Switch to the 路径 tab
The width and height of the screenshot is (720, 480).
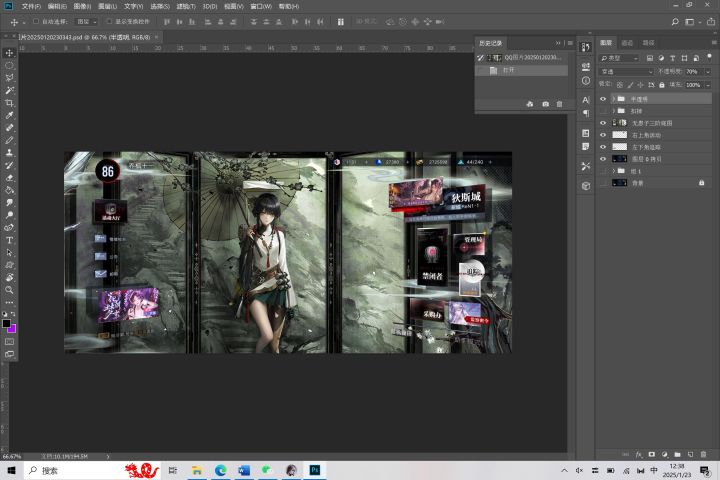click(x=648, y=43)
